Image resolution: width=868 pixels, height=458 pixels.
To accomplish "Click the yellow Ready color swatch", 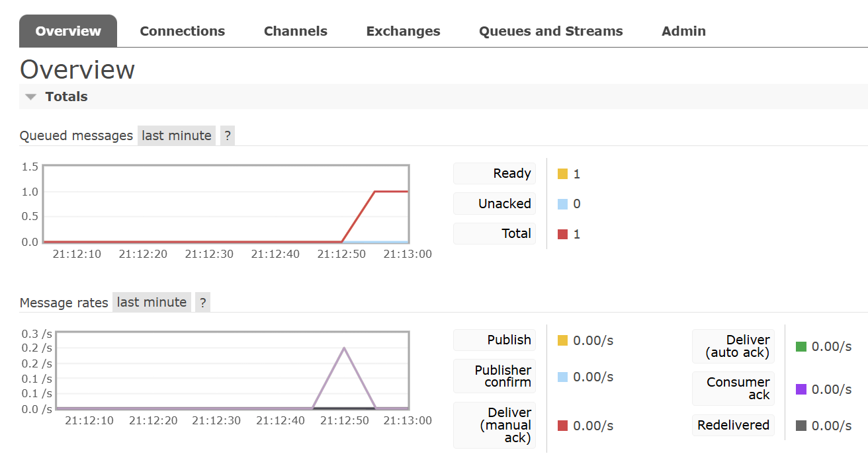I will pyautogui.click(x=563, y=174).
